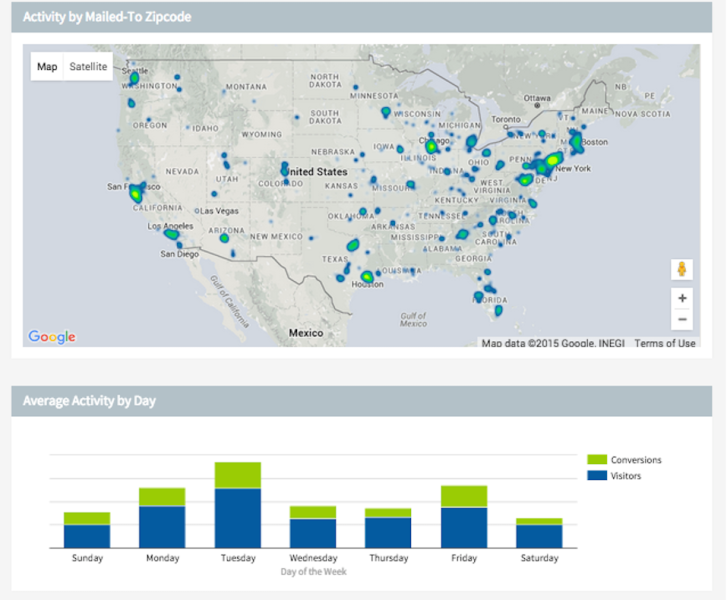Switch to Satellite view
Screen dimensions: 727x600
pos(88,67)
